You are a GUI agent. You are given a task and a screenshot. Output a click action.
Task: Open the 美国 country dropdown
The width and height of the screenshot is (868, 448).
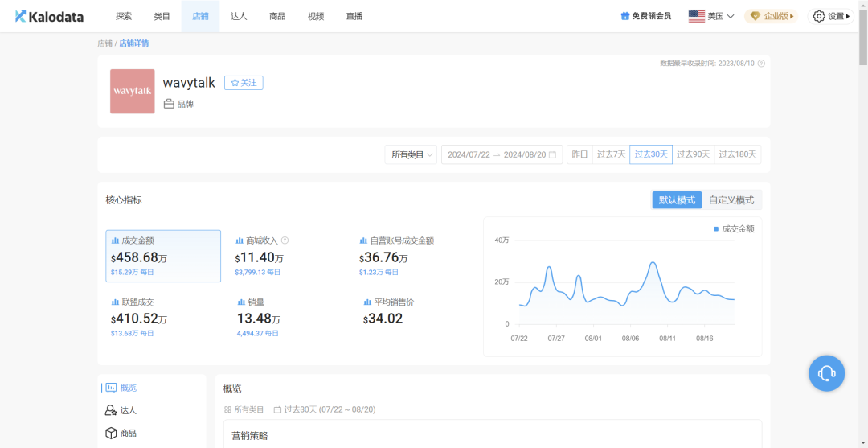point(711,17)
